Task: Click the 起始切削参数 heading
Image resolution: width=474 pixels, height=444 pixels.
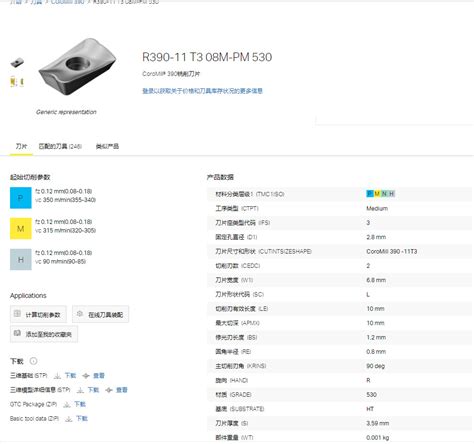Action: 30,177
